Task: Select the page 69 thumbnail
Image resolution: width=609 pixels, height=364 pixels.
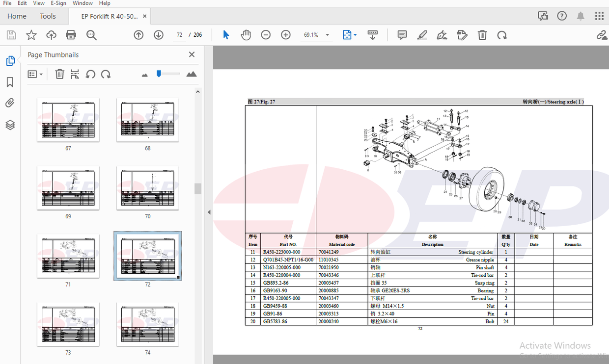Action: [x=68, y=188]
